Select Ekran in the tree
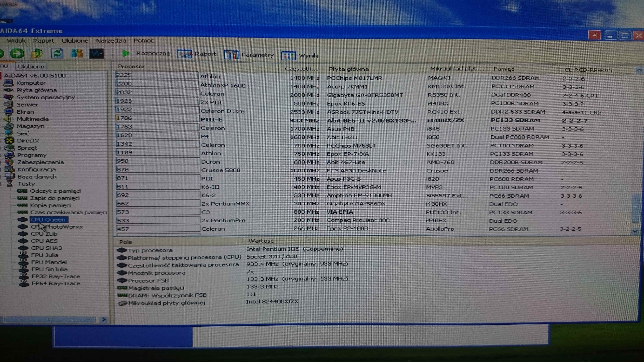This screenshot has width=644, height=362. (x=25, y=112)
